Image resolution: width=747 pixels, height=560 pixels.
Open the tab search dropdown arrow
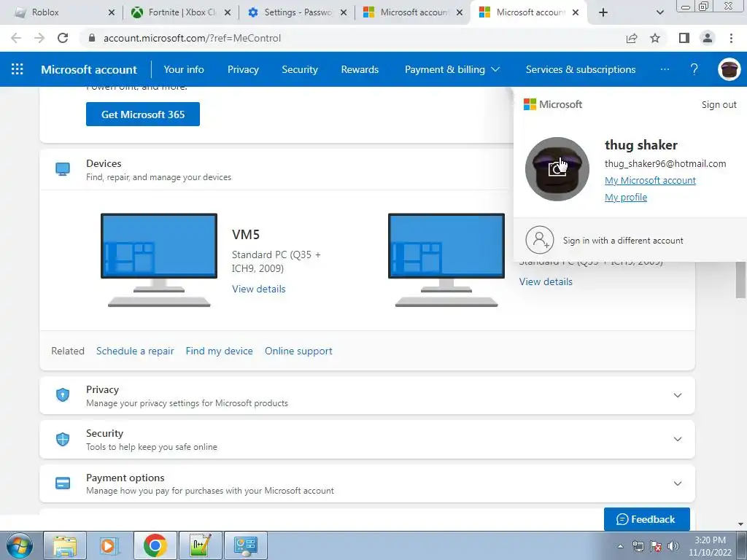tap(659, 12)
